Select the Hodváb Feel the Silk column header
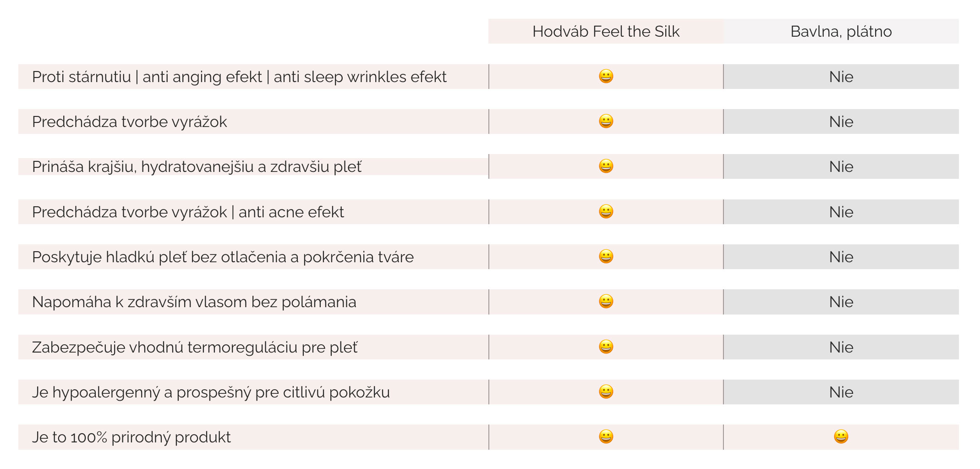Image resolution: width=980 pixels, height=469 pixels. (x=606, y=31)
